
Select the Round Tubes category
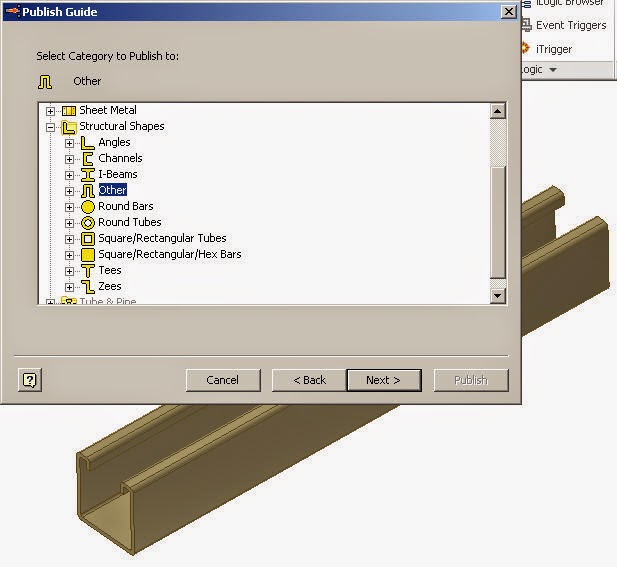click(x=129, y=222)
